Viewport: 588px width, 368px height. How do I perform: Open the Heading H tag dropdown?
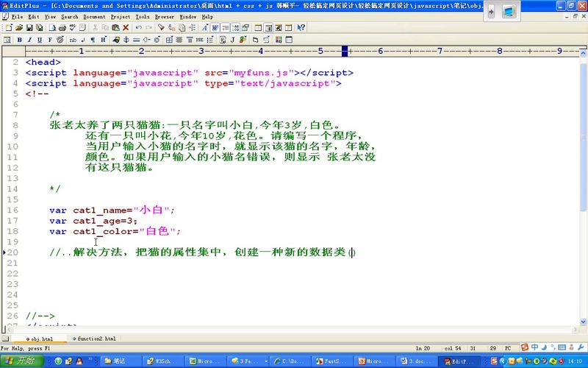(x=104, y=40)
